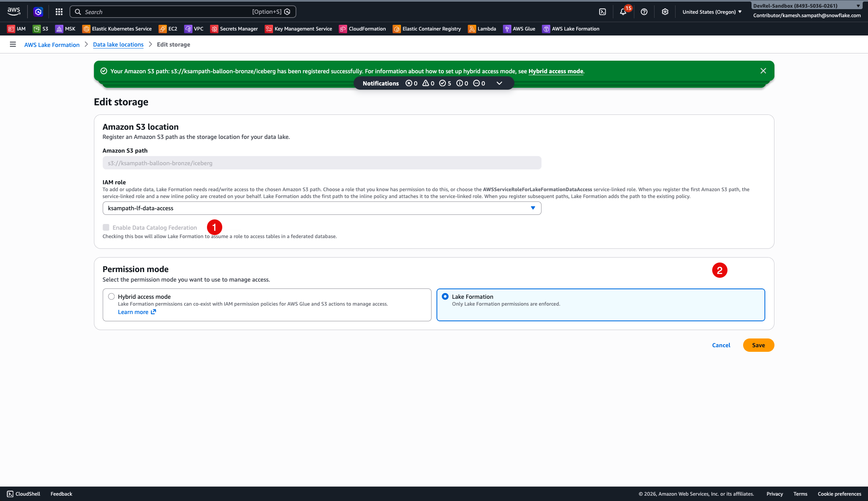Click the top Search field

pos(183,12)
